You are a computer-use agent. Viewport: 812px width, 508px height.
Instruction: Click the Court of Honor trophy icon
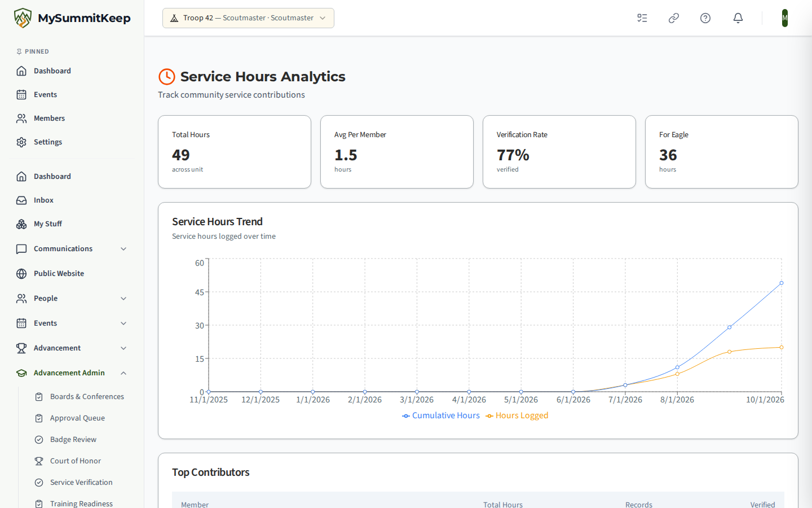[x=39, y=461]
